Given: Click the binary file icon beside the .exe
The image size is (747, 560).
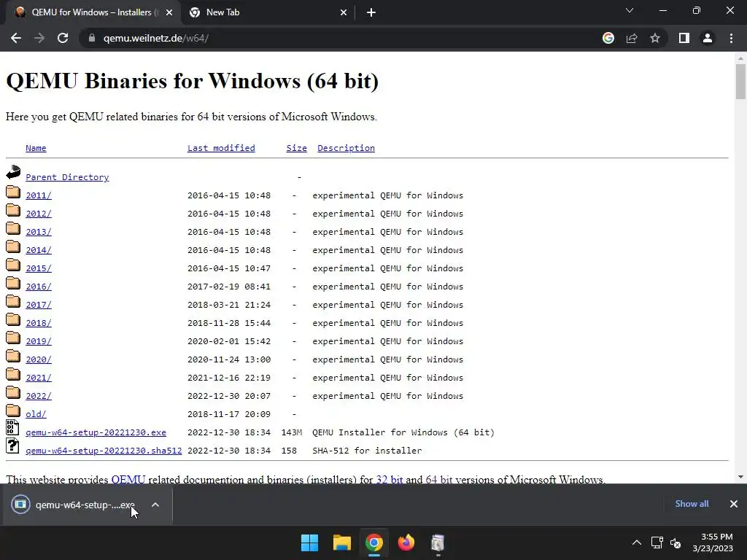Looking at the screenshot, I should coord(13,427).
